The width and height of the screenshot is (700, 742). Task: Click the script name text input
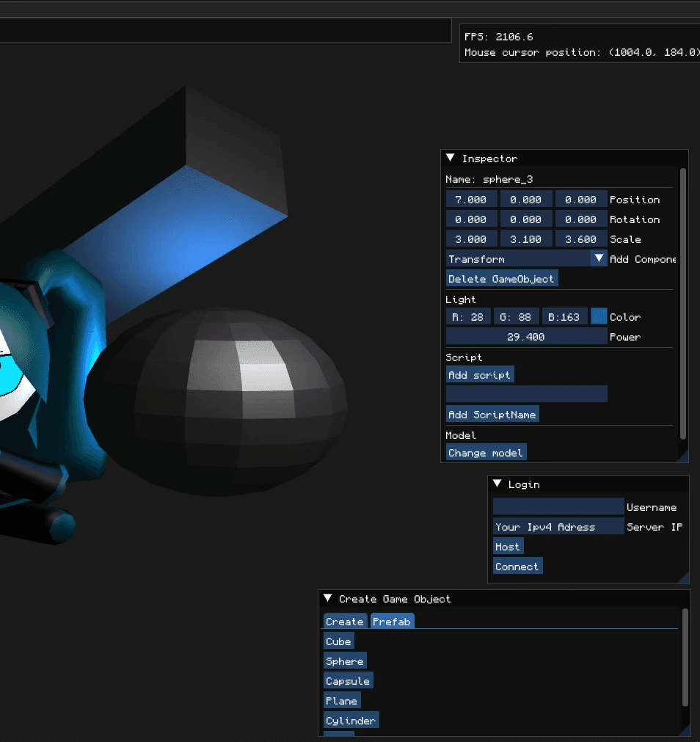pos(526,393)
